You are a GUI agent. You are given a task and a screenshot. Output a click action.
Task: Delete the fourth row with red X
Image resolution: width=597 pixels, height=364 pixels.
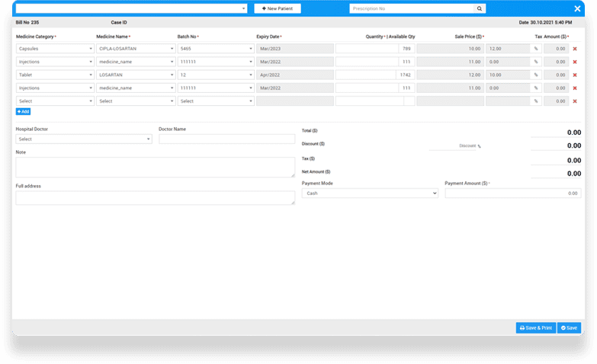(x=575, y=88)
